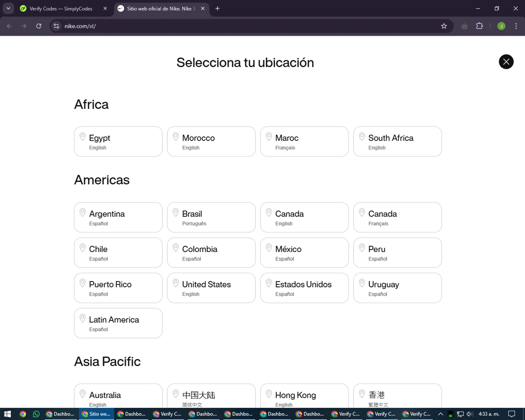Click the pin icon on the Brasil card
The height and width of the screenshot is (420, 525).
176,212
